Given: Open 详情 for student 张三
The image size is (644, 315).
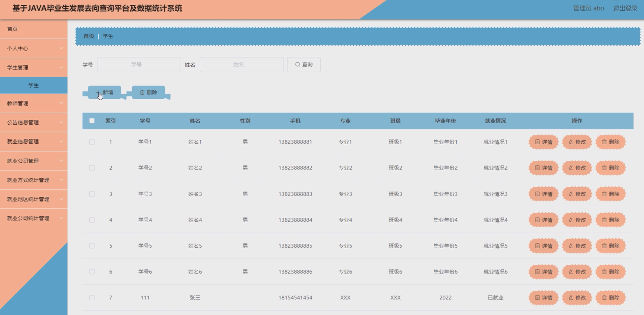Looking at the screenshot, I should click(x=543, y=297).
